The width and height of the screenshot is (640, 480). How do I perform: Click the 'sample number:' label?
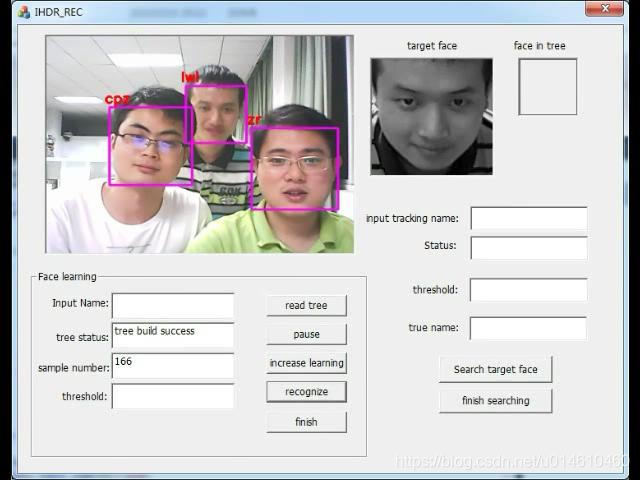pos(74,368)
